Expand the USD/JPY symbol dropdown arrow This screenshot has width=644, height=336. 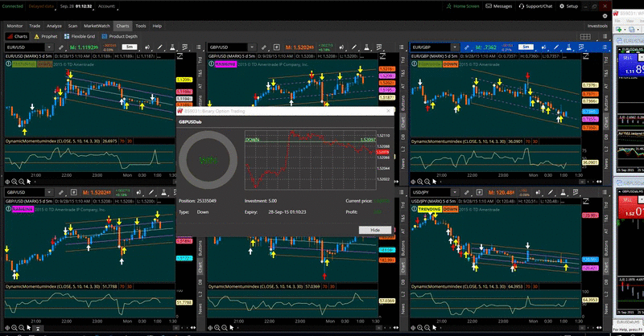[455, 192]
